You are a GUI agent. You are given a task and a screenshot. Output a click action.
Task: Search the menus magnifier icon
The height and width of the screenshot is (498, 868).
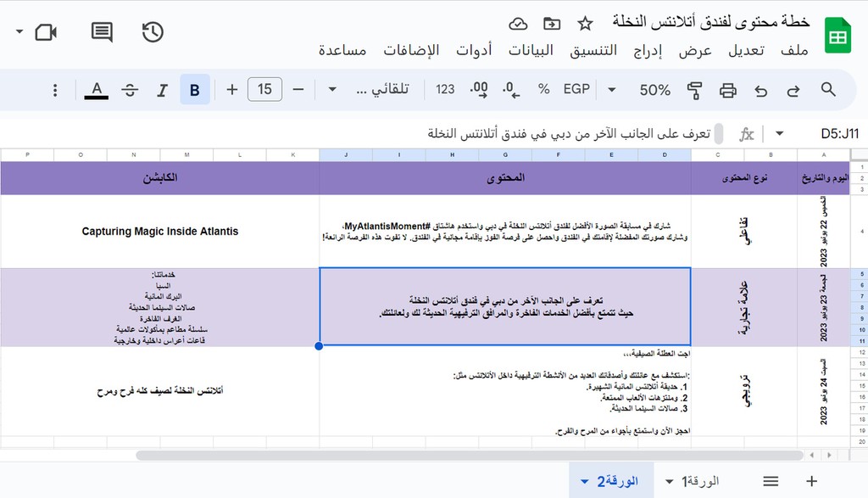[828, 89]
